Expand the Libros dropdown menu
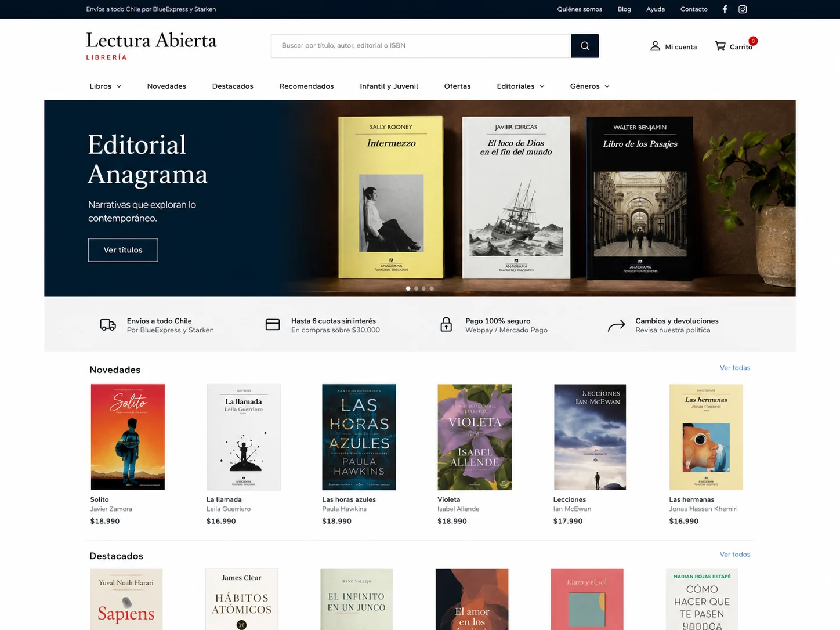The width and height of the screenshot is (840, 630). tap(106, 86)
